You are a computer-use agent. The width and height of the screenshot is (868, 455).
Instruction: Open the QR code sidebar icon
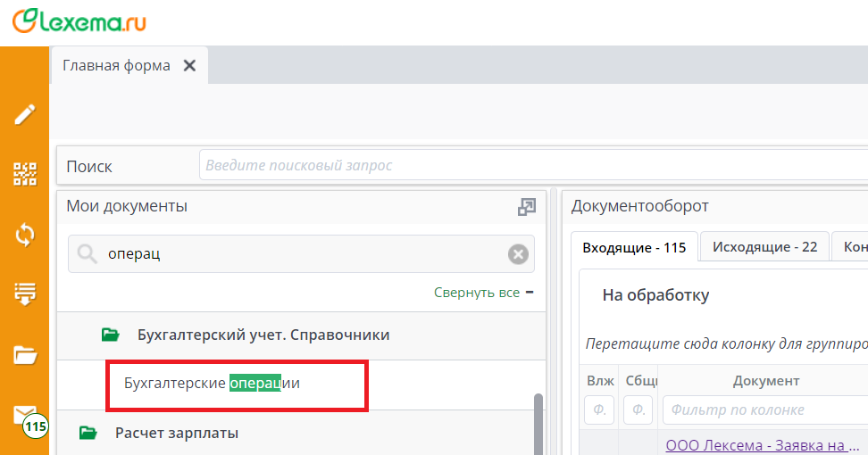[x=24, y=174]
